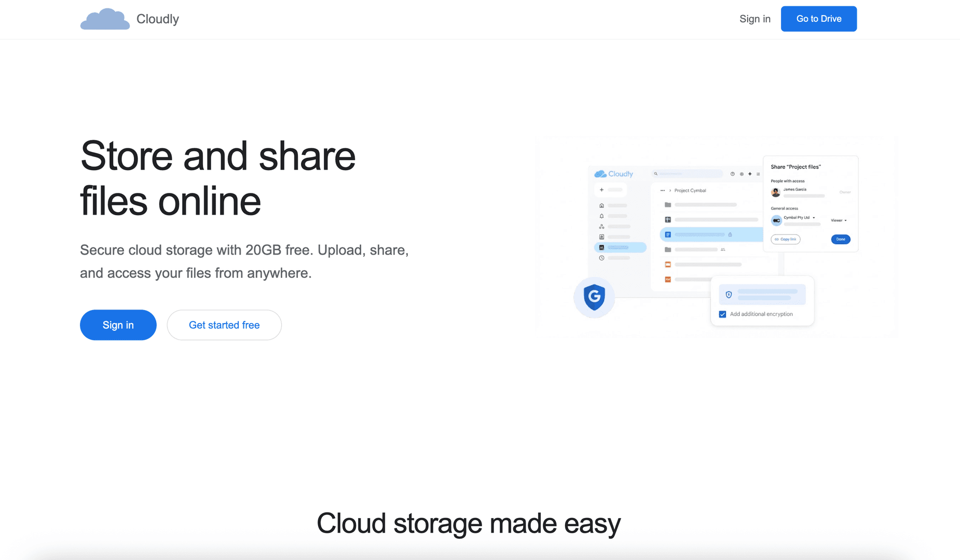Open notifications via the bell icon
Screen dimensions: 960x560
tap(602, 216)
